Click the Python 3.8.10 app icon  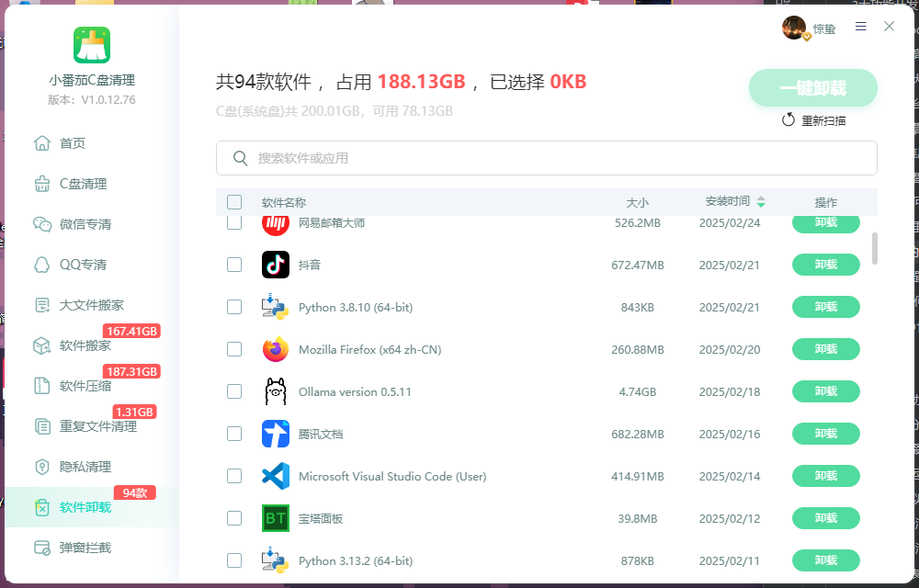click(276, 307)
